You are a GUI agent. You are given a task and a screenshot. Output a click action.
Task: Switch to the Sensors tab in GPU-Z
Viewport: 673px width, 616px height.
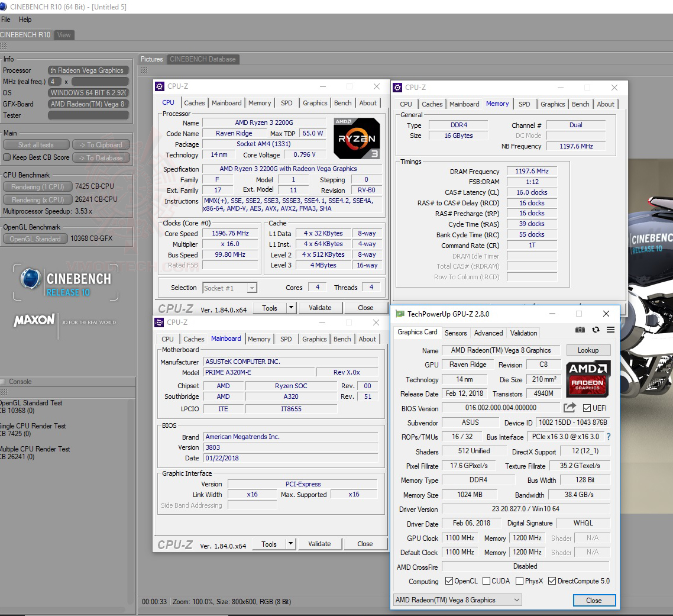coord(455,333)
